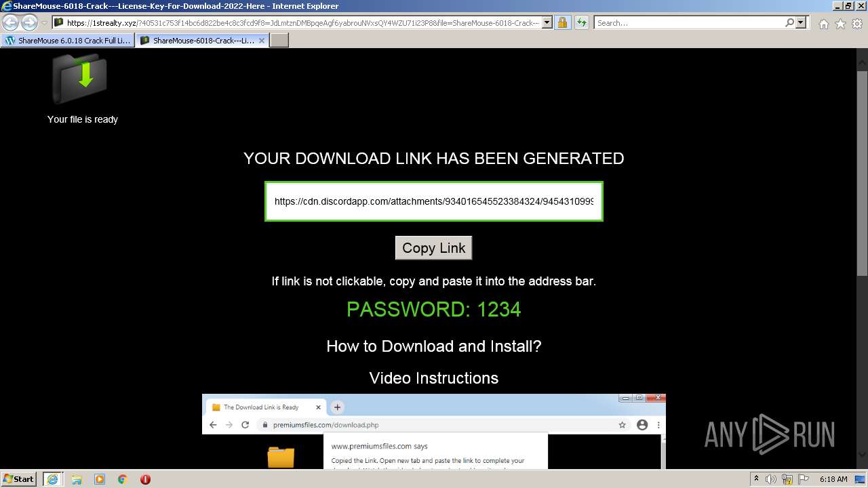Switch to ShareMouse 6.0.18 Crack Full tab
Screen dimensions: 868x488
coord(68,41)
